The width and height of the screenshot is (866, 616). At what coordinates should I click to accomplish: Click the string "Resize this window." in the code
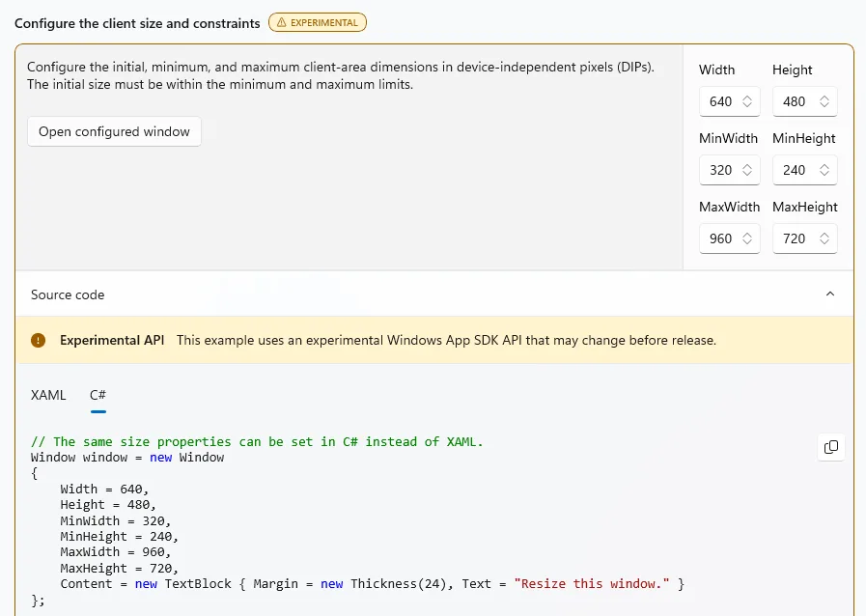592,584
